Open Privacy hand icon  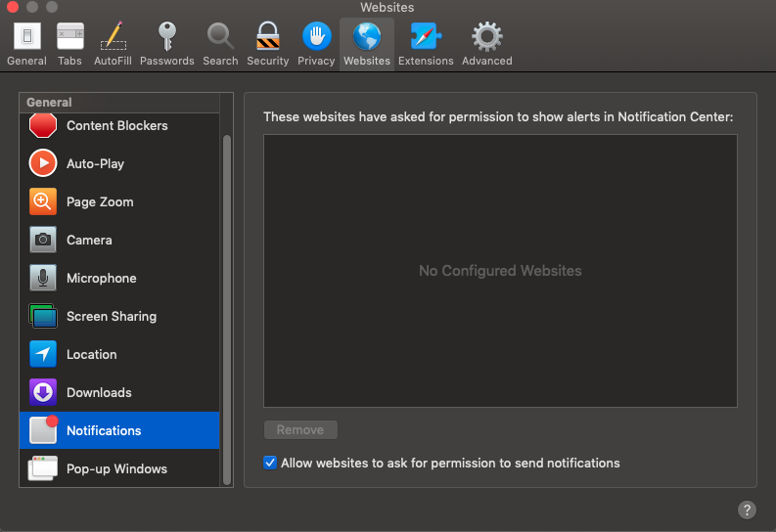(316, 36)
